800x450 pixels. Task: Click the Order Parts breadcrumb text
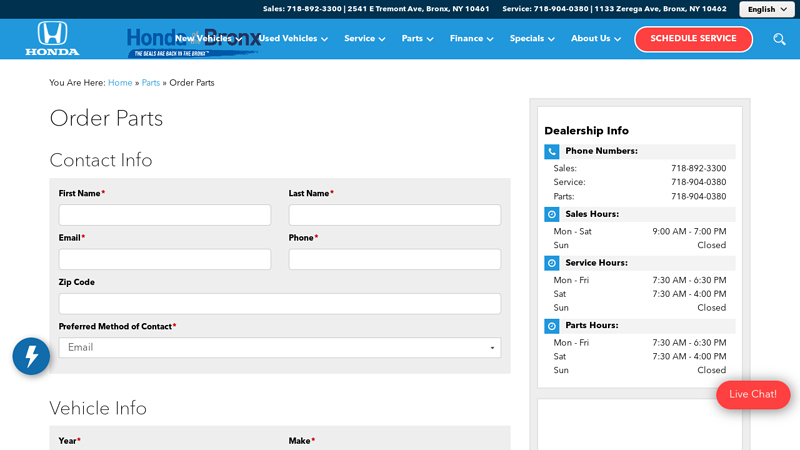[192, 83]
